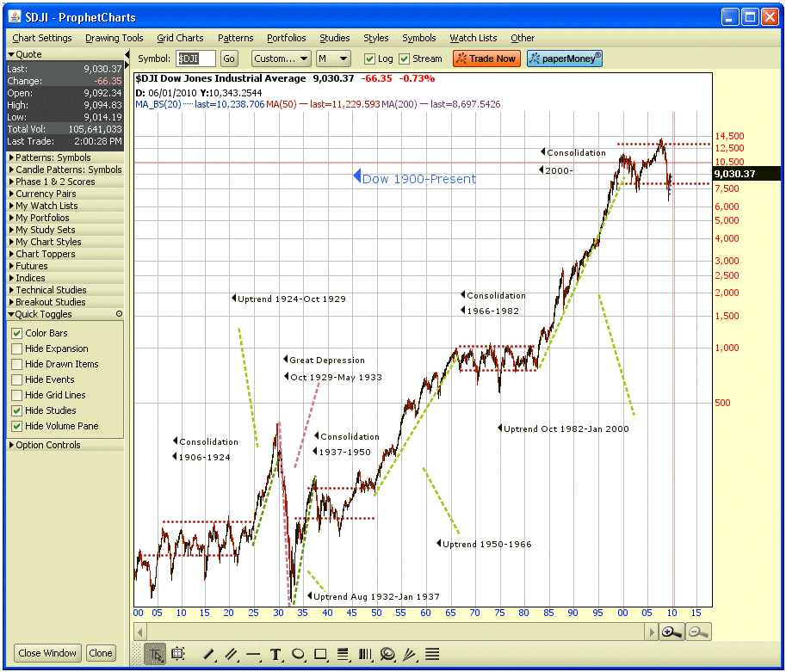Viewport: 786px width, 672px height.
Task: Choose the parallel channel lines tool
Action: coord(231,654)
